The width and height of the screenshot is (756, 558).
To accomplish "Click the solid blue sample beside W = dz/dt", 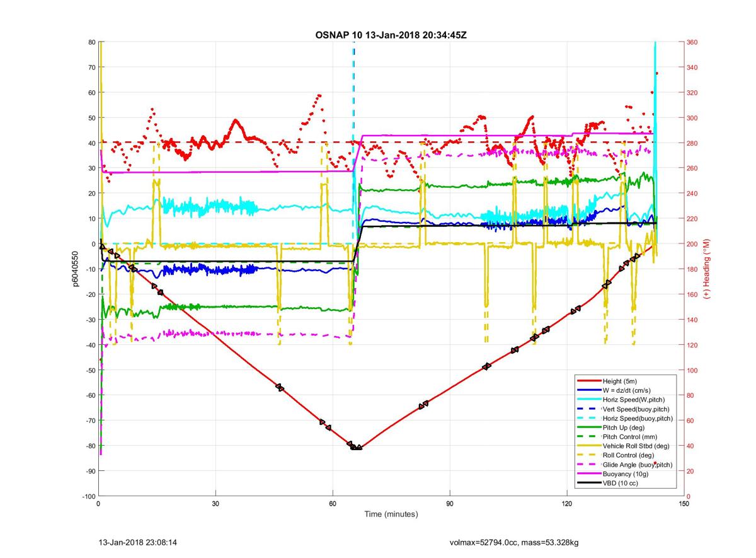I will pyautogui.click(x=588, y=391).
